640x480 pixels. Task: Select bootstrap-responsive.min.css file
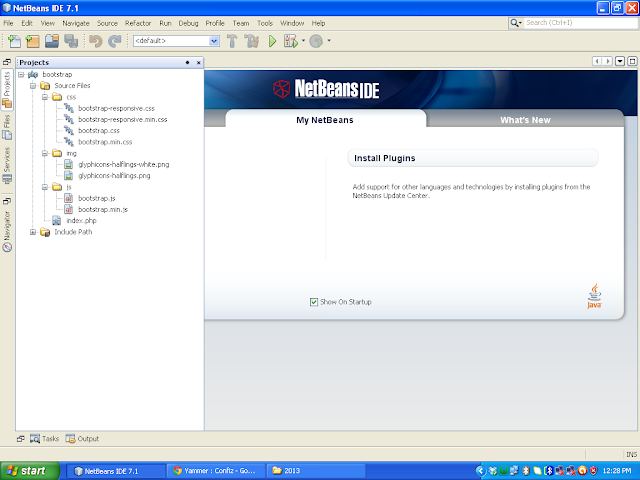[122, 120]
